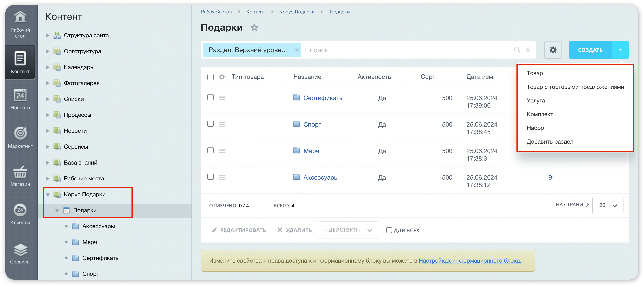Collapse the Корус Подарки tree node
This screenshot has height=286, width=644.
tap(48, 195)
